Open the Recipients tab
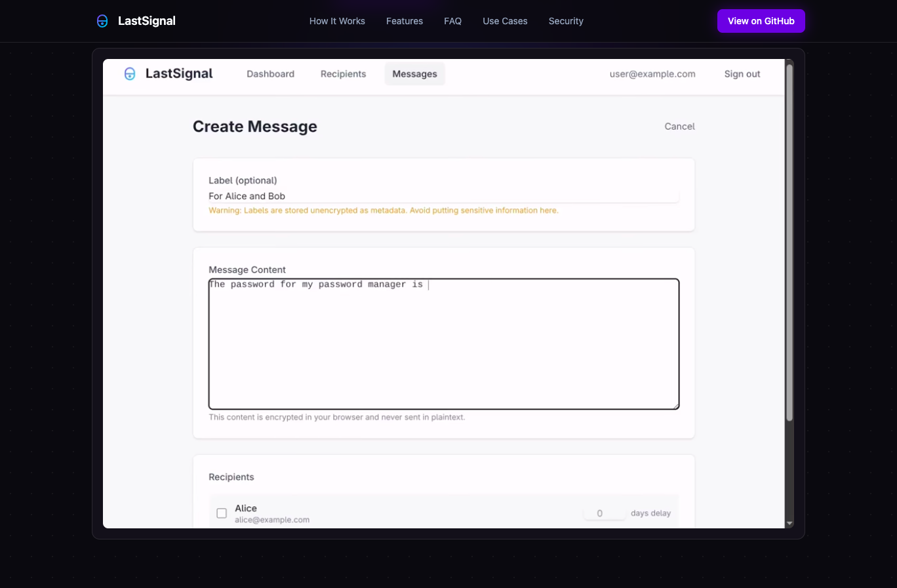This screenshot has height=588, width=897. tap(343, 74)
